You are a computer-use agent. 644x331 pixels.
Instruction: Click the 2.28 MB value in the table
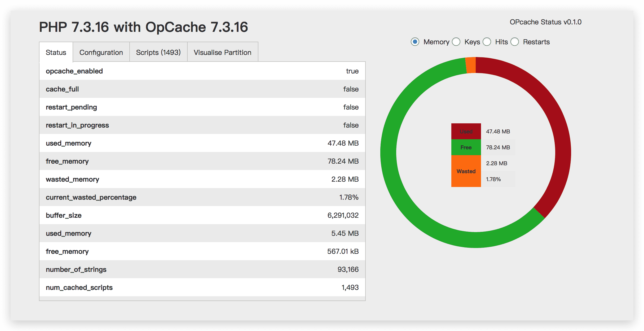(345, 179)
